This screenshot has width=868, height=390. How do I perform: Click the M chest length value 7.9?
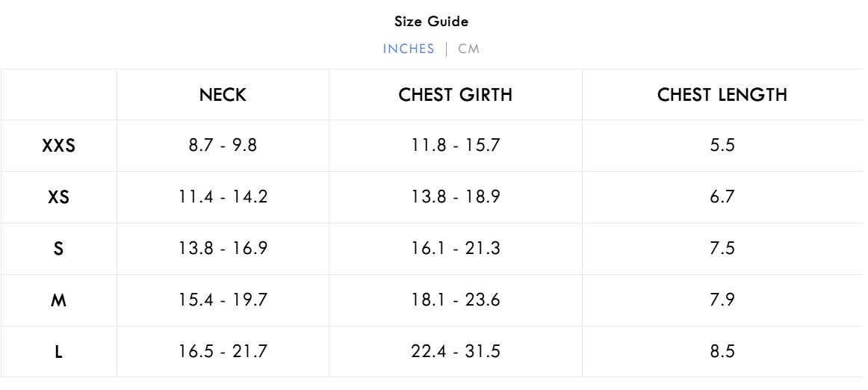[723, 300]
